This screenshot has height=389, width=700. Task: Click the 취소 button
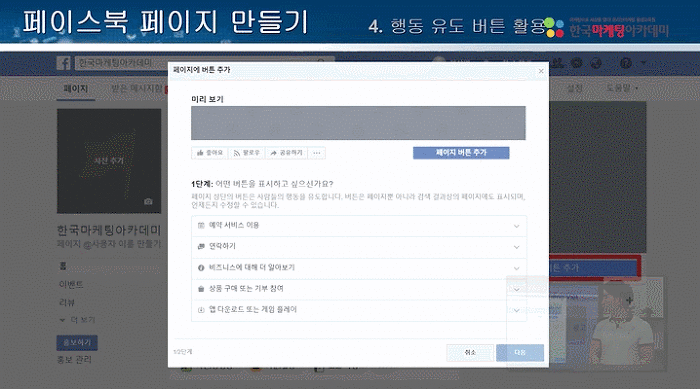[x=470, y=352]
